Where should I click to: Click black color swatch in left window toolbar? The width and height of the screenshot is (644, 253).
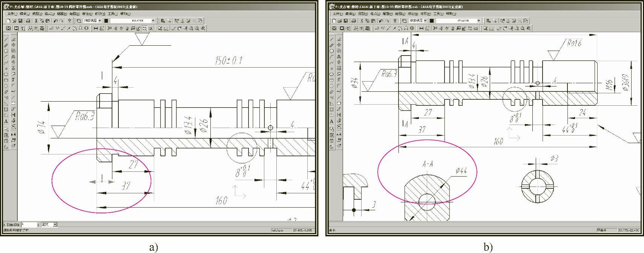[x=106, y=21]
